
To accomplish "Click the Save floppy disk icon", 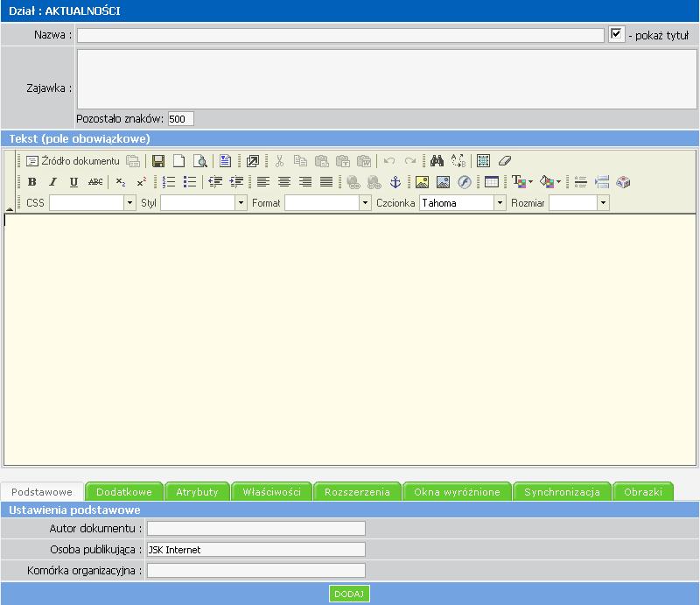I will [x=158, y=161].
